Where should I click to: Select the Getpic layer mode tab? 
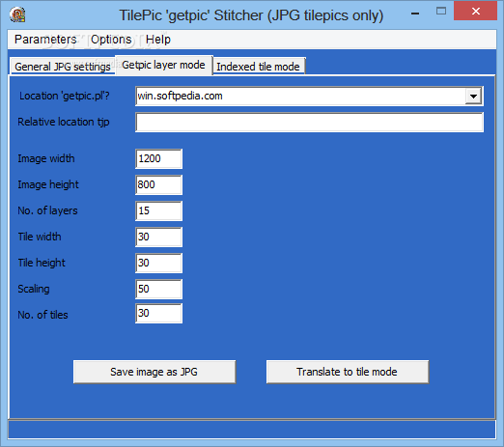(163, 65)
